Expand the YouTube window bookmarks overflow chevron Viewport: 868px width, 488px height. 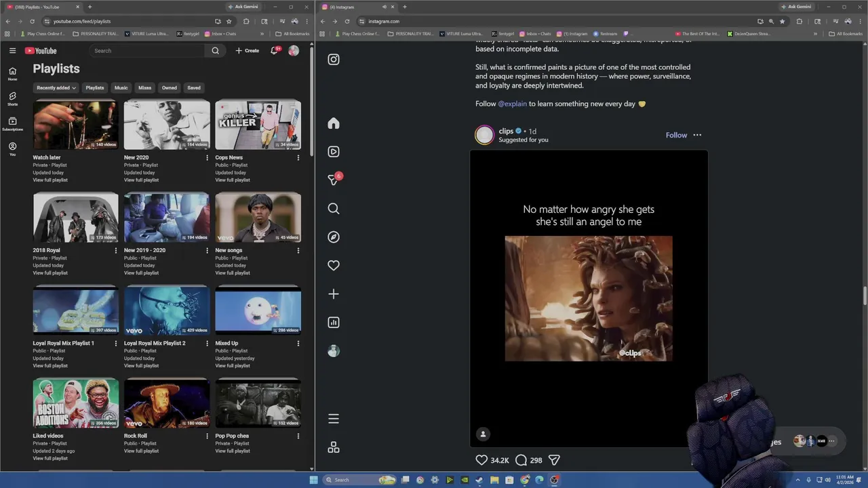click(262, 34)
